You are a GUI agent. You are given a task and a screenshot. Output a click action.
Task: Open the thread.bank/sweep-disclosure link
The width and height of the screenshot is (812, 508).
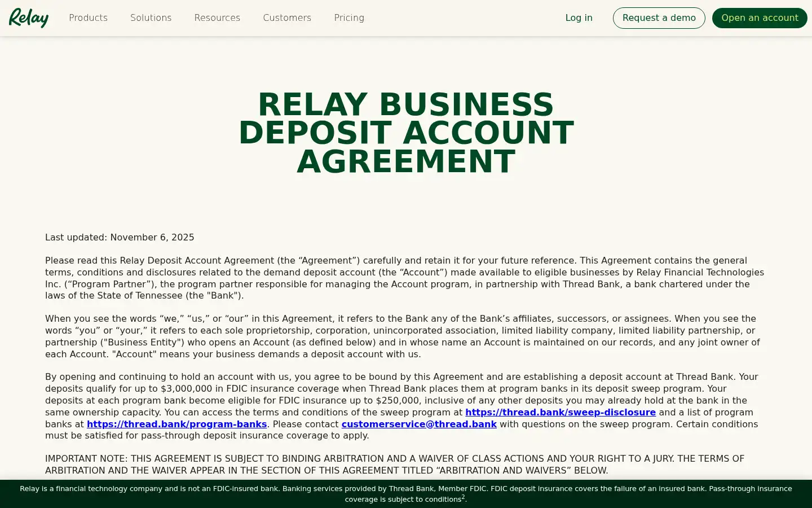click(561, 413)
